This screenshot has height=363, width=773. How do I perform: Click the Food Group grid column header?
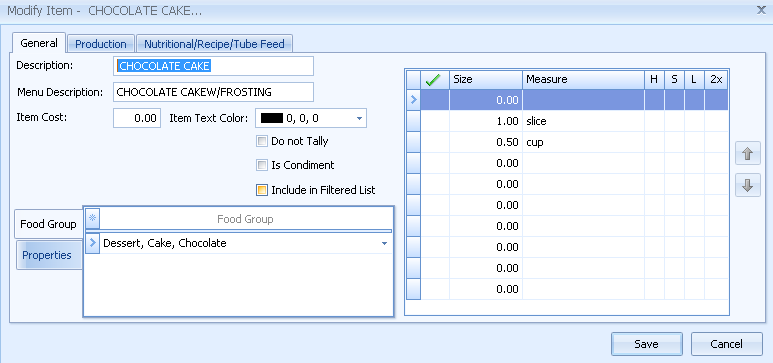point(246,218)
